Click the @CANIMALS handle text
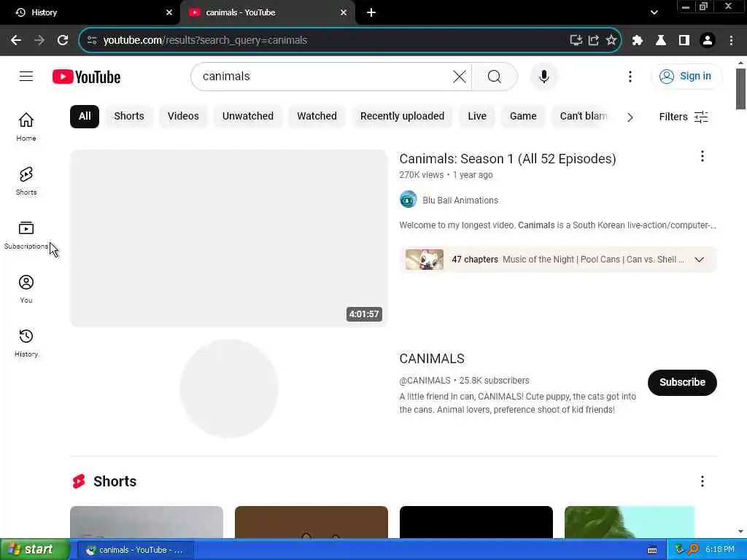 (x=425, y=381)
